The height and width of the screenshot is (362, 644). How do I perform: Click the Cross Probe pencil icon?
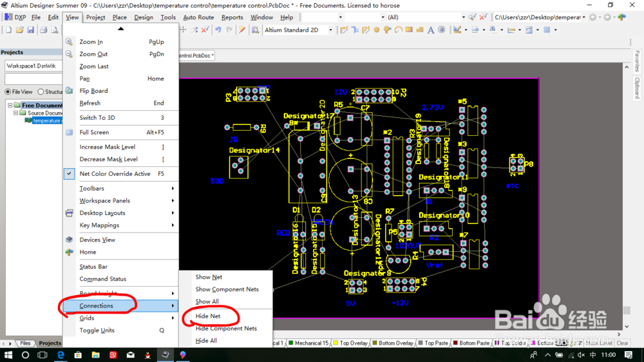click(242, 30)
